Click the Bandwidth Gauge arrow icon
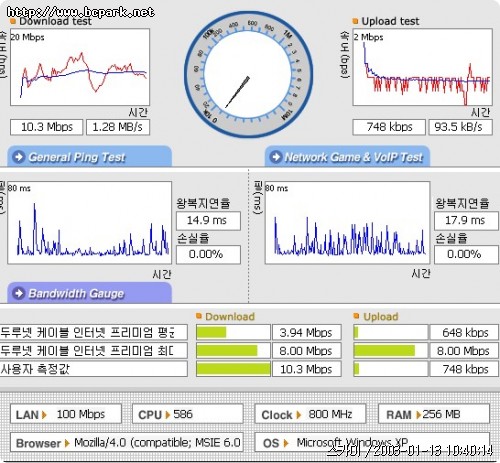The width and height of the screenshot is (500, 463). (18, 293)
